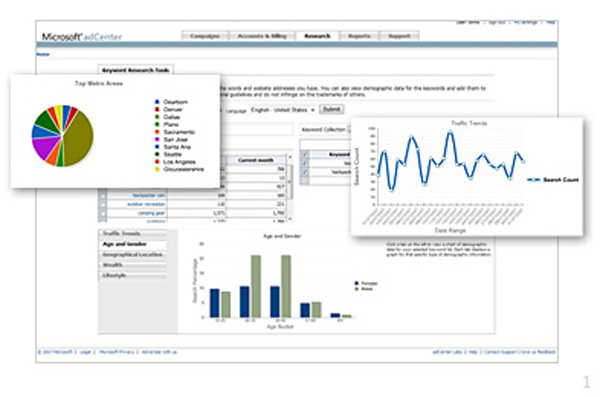The image size is (600, 397).
Task: Click the keyword table vertical scrollbar
Action: pos(290,188)
